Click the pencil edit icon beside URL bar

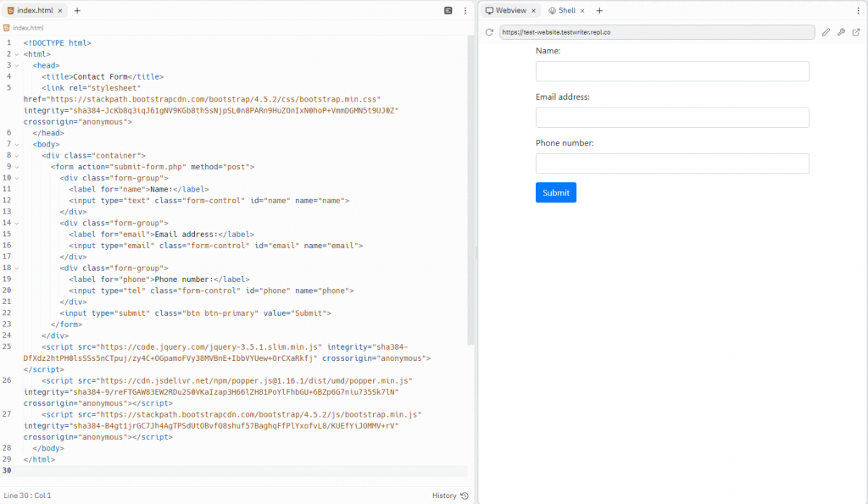[826, 32]
